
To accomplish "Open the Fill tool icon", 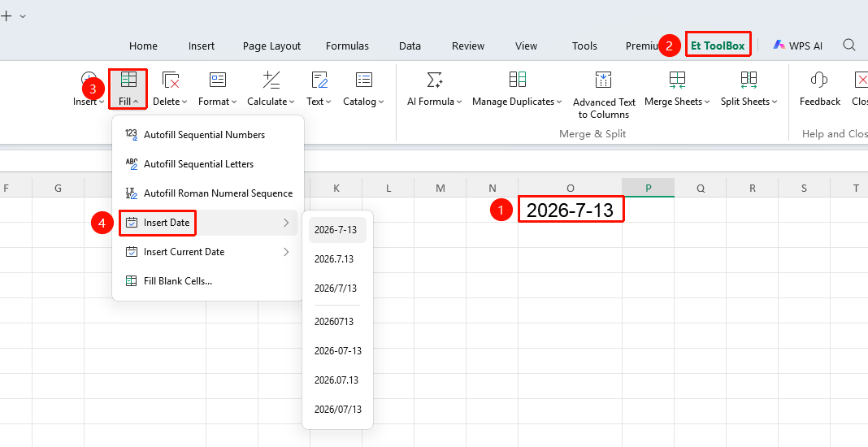I will coord(129,80).
